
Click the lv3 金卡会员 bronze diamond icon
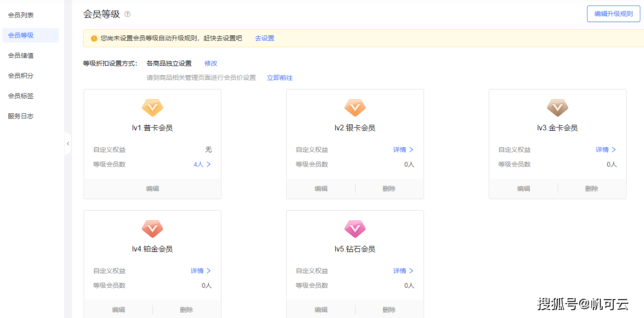coord(557,107)
